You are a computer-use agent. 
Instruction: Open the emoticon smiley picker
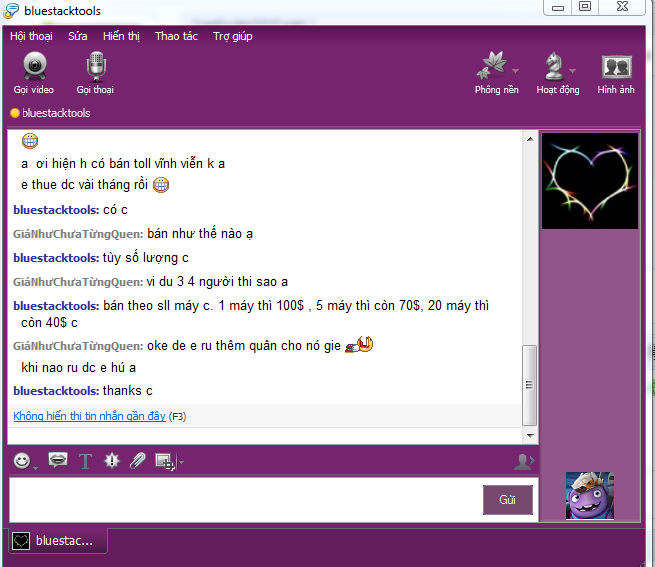(x=22, y=461)
